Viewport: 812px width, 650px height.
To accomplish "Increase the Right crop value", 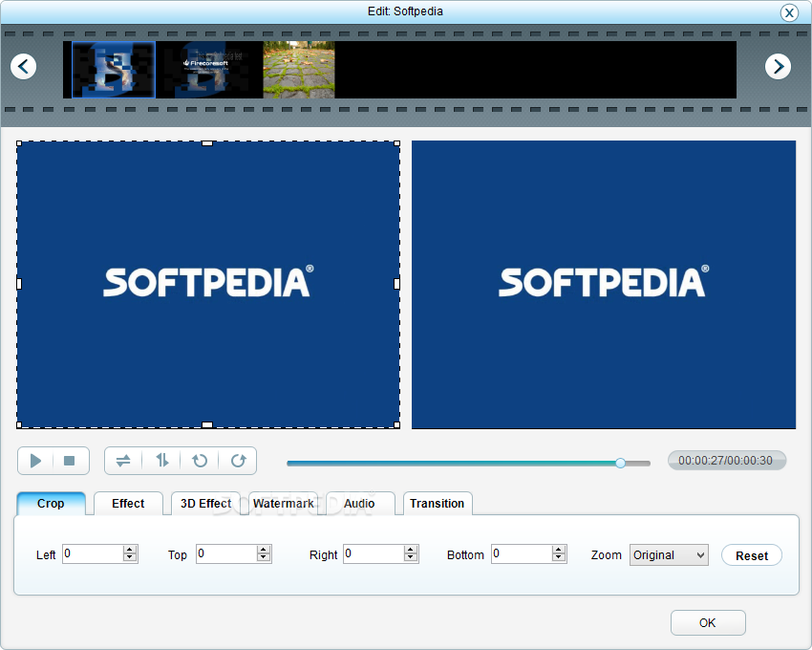I will (x=411, y=550).
